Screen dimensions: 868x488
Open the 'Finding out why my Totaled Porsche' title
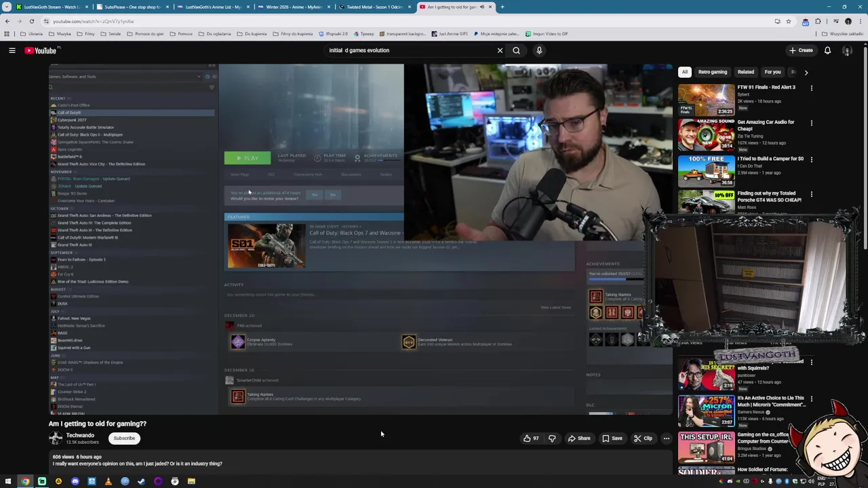coord(770,197)
